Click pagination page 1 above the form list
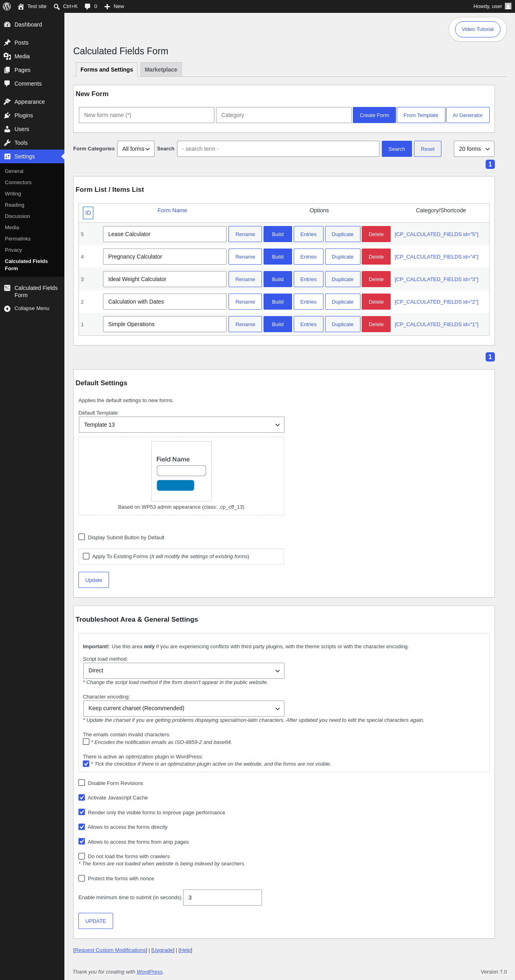 [490, 164]
